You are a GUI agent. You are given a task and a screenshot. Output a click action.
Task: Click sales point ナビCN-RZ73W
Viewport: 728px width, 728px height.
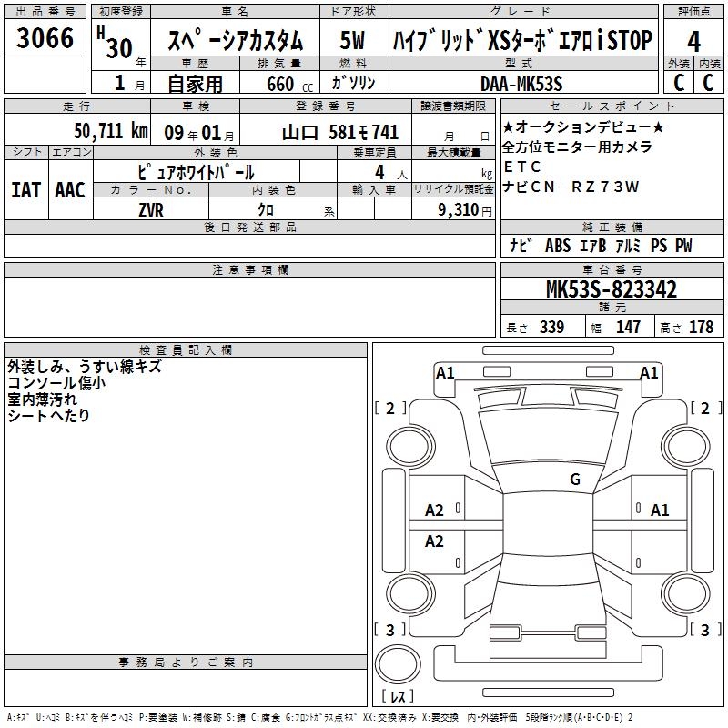[x=571, y=187]
